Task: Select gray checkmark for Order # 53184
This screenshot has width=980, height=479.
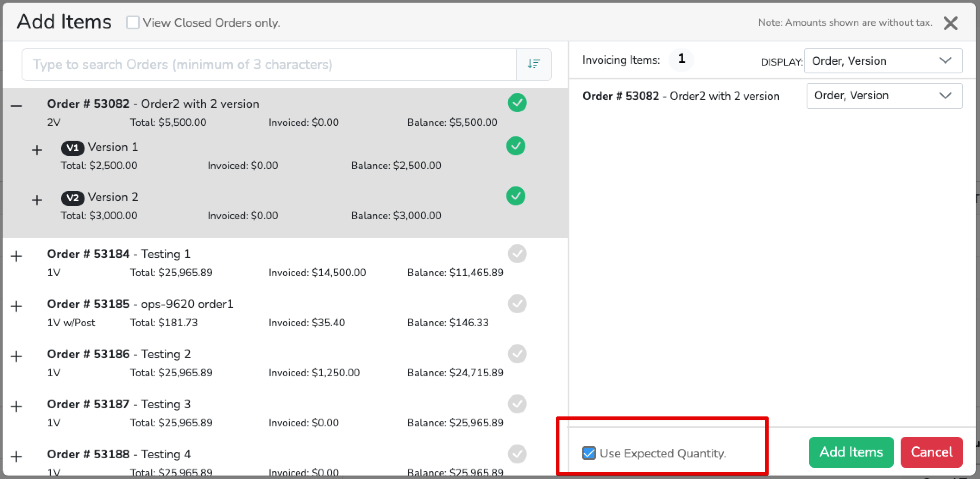Action: coord(517,254)
